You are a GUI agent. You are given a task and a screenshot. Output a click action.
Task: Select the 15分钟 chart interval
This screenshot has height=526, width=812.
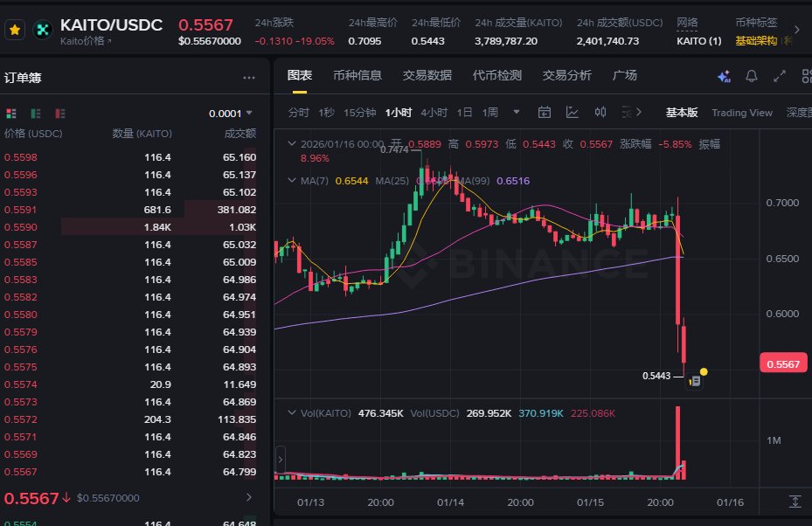359,113
